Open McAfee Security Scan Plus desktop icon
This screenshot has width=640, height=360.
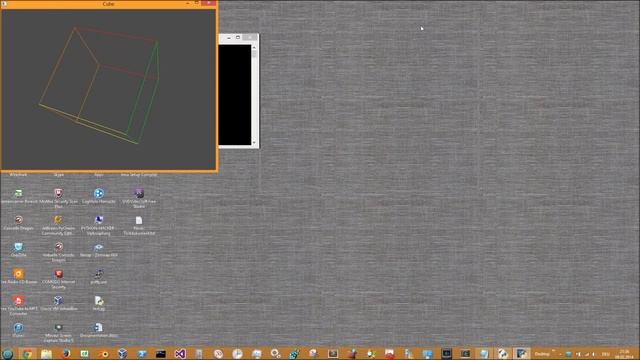click(x=58, y=198)
